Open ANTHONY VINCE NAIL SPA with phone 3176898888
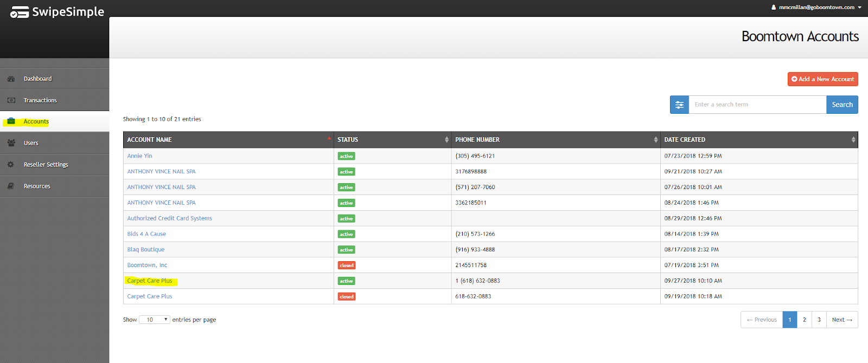The width and height of the screenshot is (868, 363). [x=161, y=172]
